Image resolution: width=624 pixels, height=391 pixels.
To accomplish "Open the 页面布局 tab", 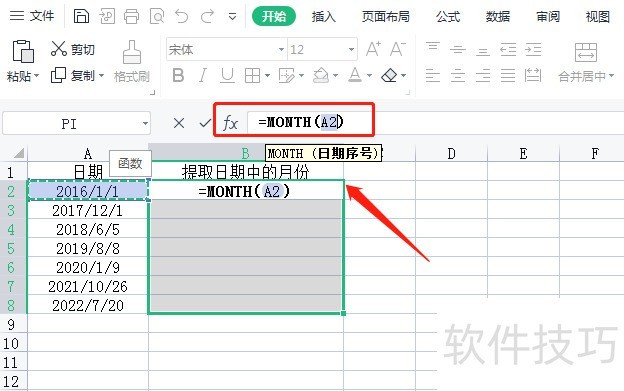I will (x=385, y=17).
